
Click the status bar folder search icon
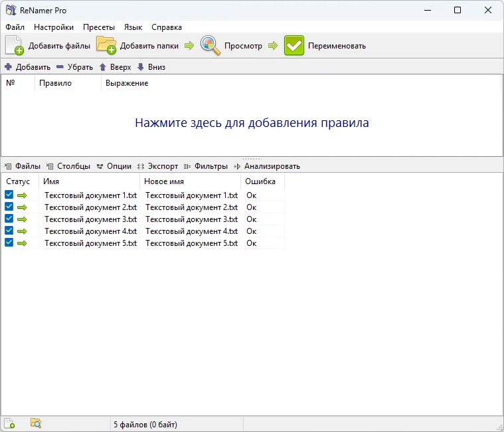tap(36, 423)
